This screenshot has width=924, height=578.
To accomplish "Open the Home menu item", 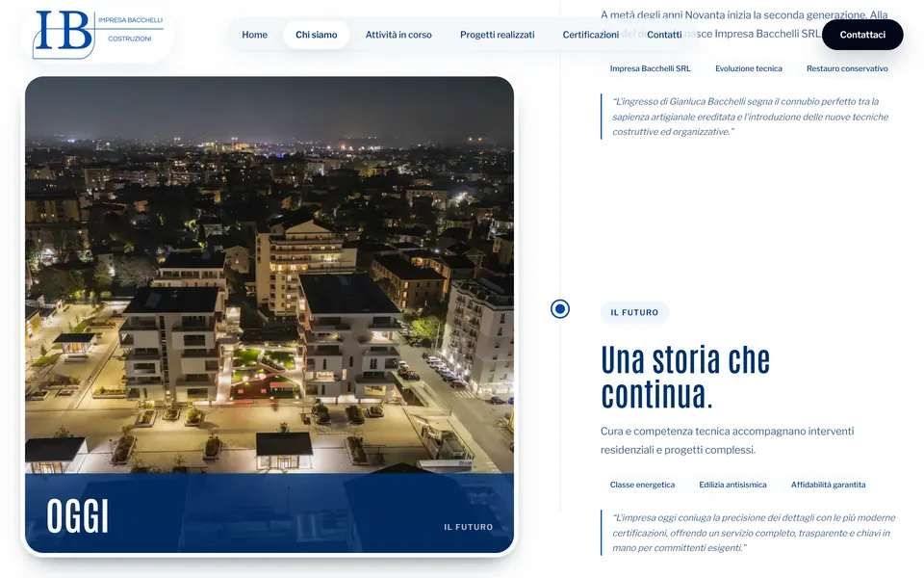I will click(254, 35).
